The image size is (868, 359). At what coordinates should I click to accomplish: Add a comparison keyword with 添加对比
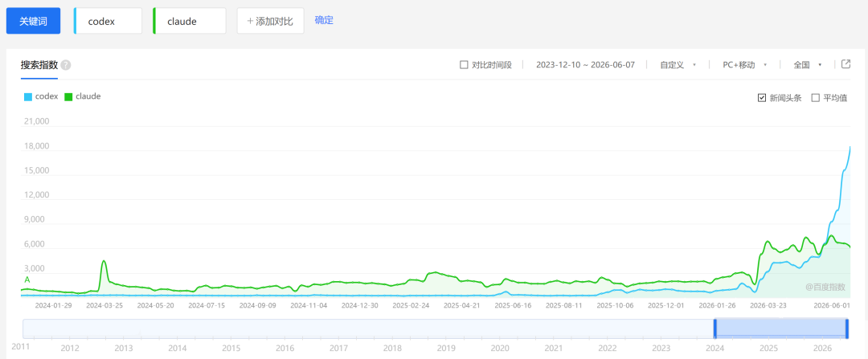pyautogui.click(x=270, y=21)
